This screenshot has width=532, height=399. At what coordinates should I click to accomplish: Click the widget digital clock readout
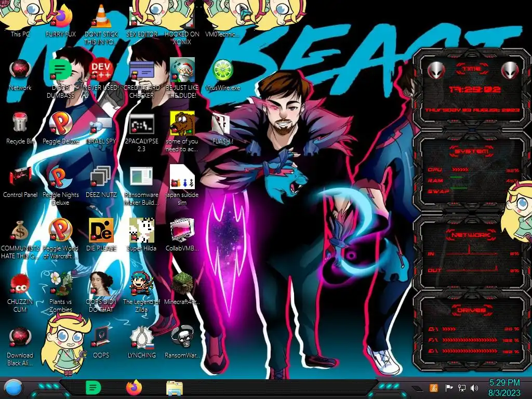[474, 89]
